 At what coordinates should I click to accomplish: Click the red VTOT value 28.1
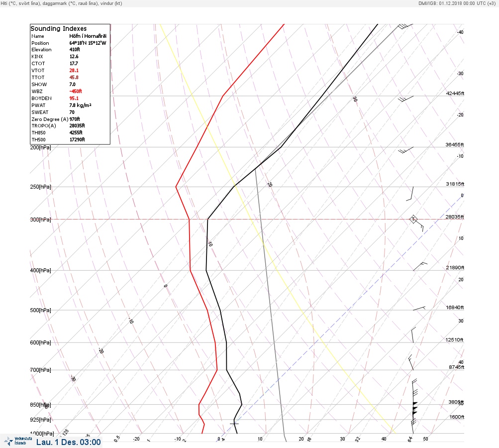point(74,71)
